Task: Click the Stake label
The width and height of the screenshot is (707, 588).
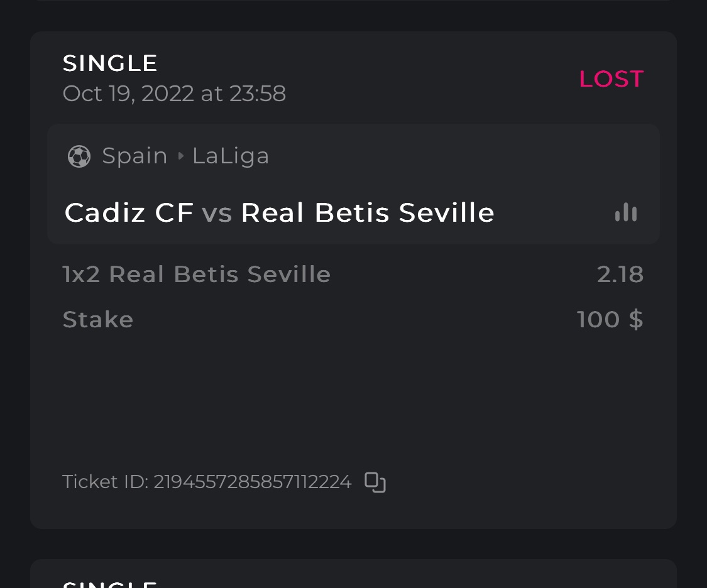Action: [x=98, y=320]
